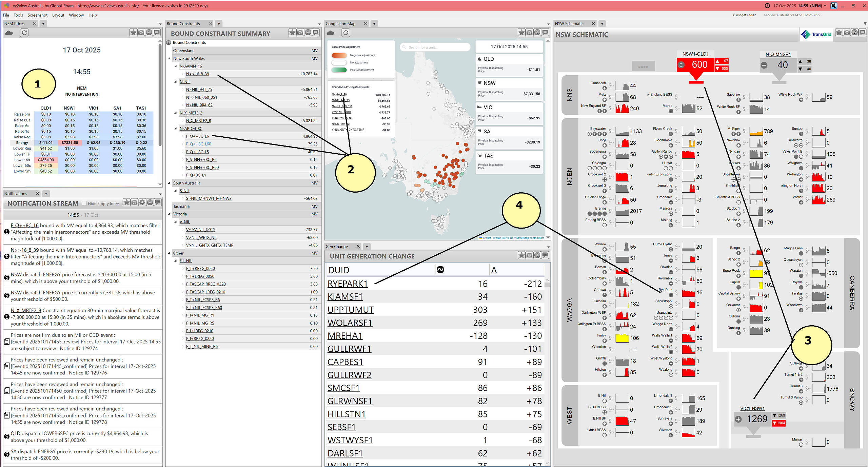Open help for Unit Generation Change widget
The width and height of the screenshot is (868, 467).
(x=537, y=255)
